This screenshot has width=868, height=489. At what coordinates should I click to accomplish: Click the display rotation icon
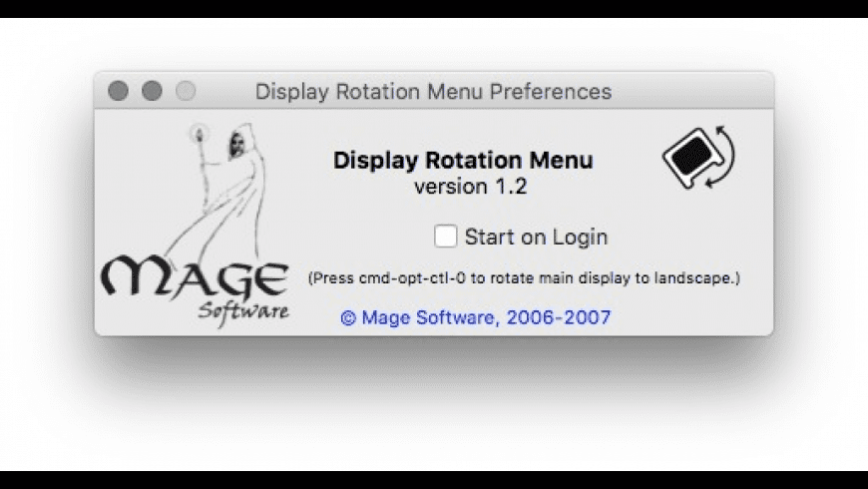699,158
